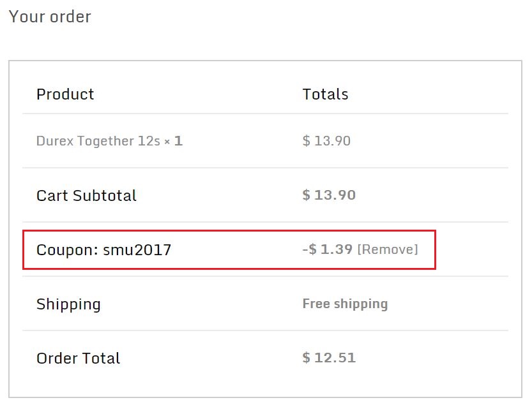
Task: Click the $ 12.51 order total amount
Action: (329, 358)
